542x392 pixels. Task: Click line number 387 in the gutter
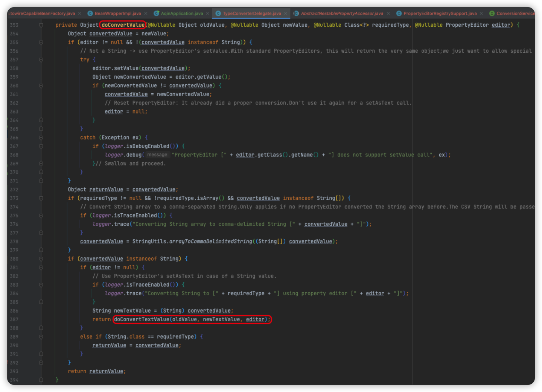click(14, 319)
